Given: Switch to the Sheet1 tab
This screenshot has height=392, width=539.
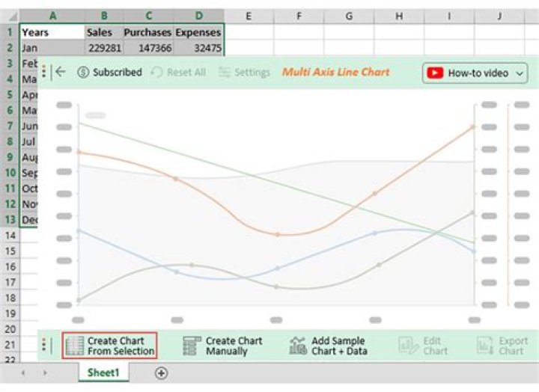Looking at the screenshot, I should (x=103, y=373).
